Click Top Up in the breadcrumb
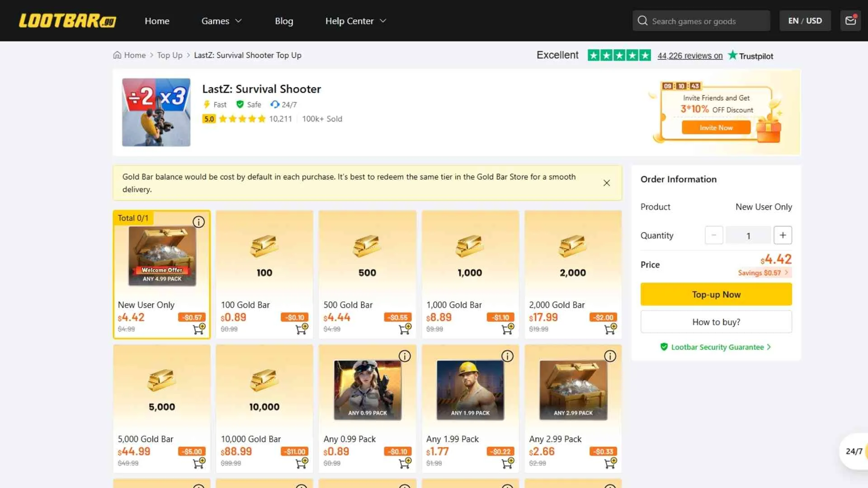 tap(170, 55)
